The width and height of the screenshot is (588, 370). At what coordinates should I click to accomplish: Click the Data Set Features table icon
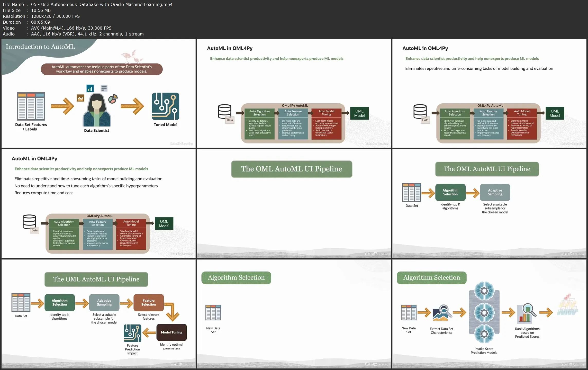(x=31, y=106)
